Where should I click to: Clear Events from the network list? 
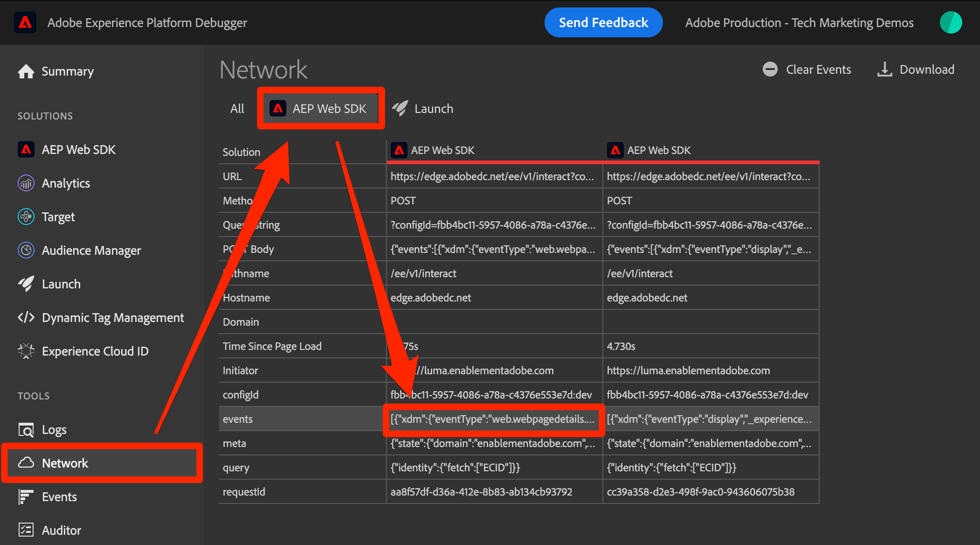point(807,70)
